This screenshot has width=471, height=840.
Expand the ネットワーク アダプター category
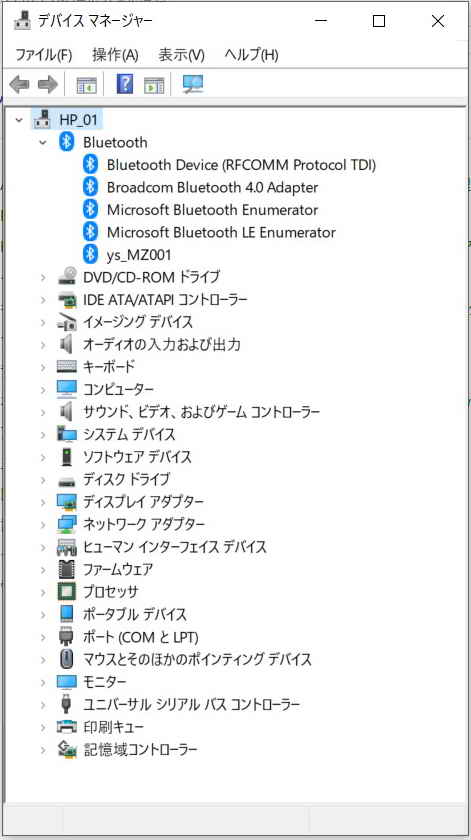coord(43,524)
